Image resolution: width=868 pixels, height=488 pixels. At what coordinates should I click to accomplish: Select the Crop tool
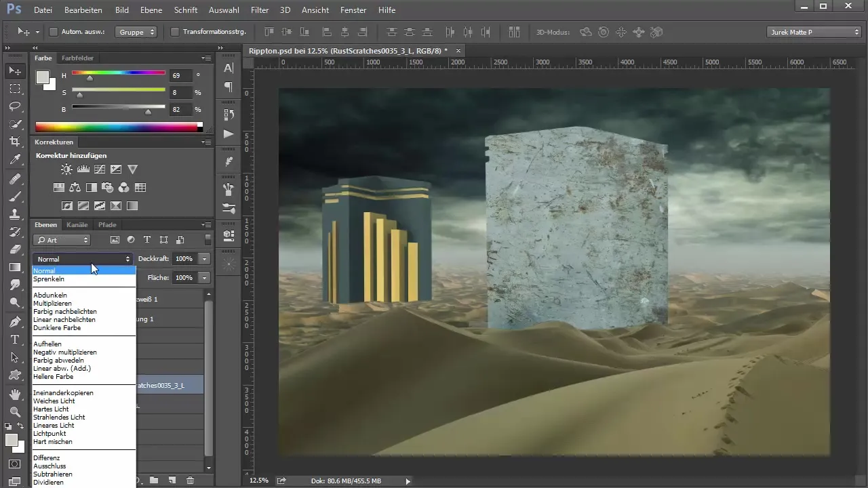(15, 142)
